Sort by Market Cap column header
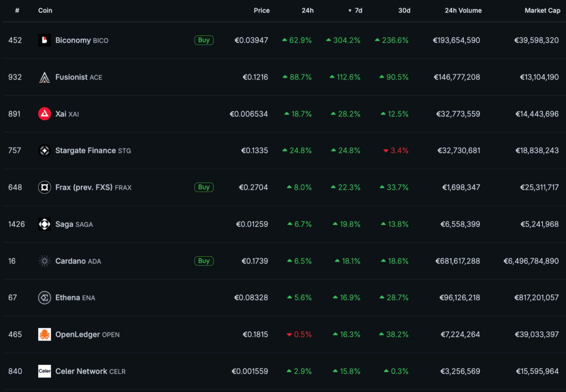 [x=542, y=10]
